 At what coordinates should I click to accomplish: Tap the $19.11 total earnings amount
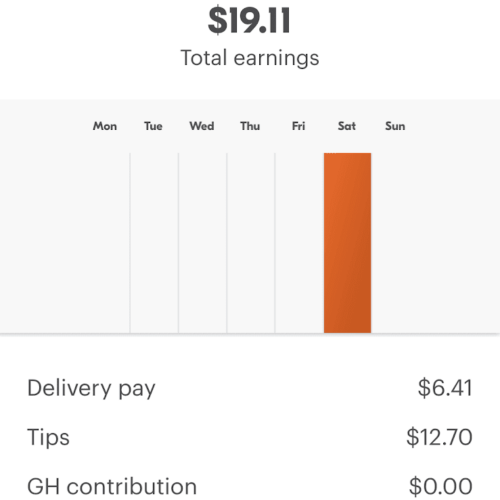[249, 21]
